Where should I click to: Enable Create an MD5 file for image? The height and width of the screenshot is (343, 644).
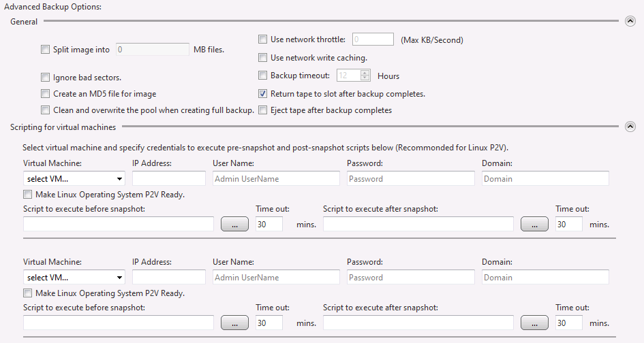pyautogui.click(x=46, y=94)
